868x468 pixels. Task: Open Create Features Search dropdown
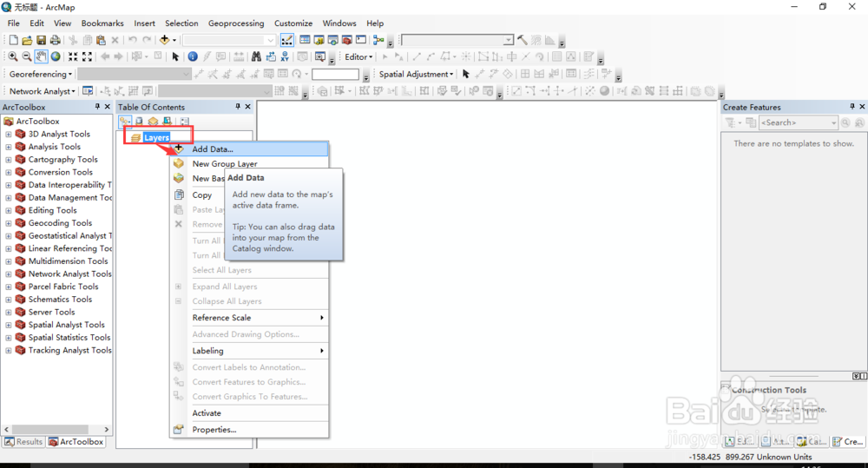[x=834, y=122]
